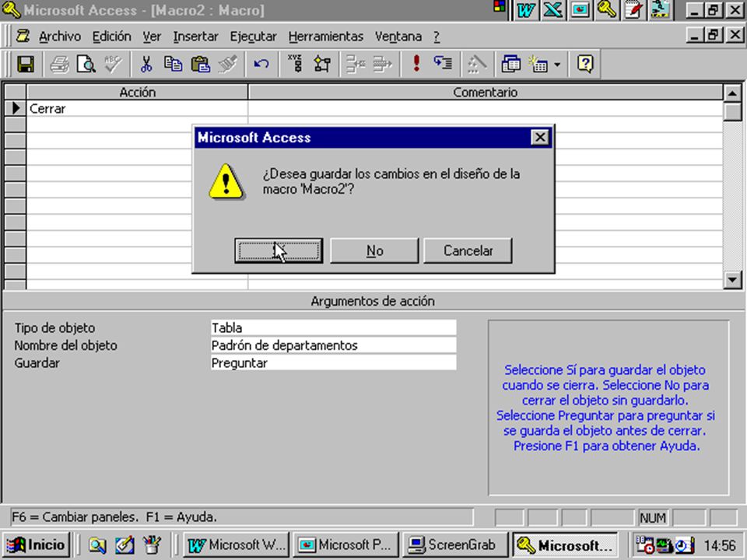Image resolution: width=747 pixels, height=560 pixels.
Task: Close the Microsoft Access dialog with X
Action: 540,138
